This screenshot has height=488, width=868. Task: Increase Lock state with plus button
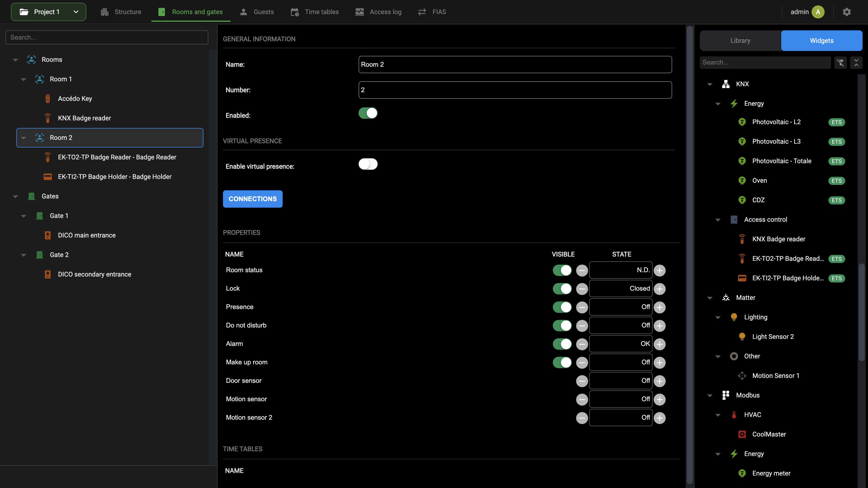[659, 289]
